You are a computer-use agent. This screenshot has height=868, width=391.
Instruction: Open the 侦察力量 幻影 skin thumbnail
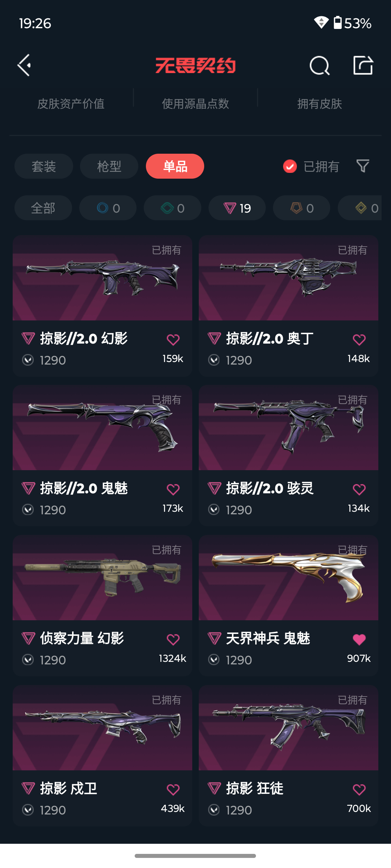pos(102,578)
